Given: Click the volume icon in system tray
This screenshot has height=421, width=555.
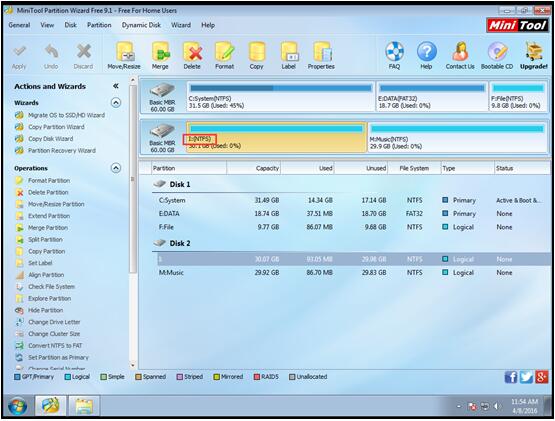Looking at the screenshot, I should [496, 406].
